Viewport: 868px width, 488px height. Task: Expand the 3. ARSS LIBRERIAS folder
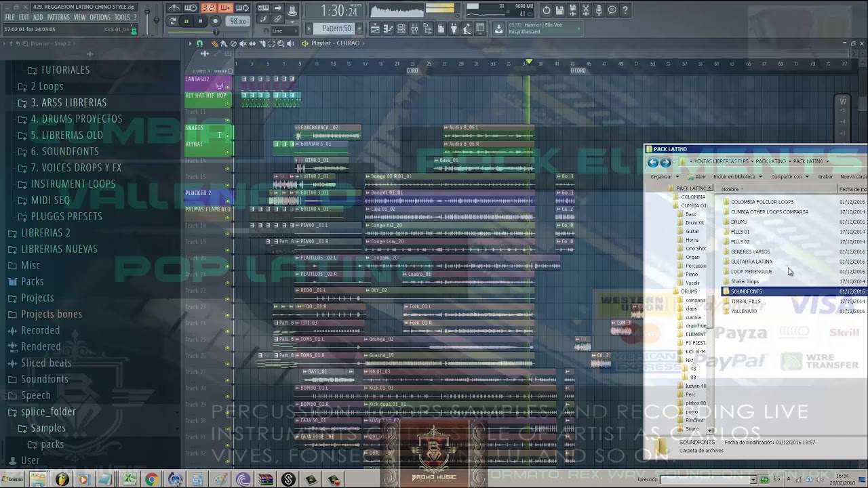(62, 102)
